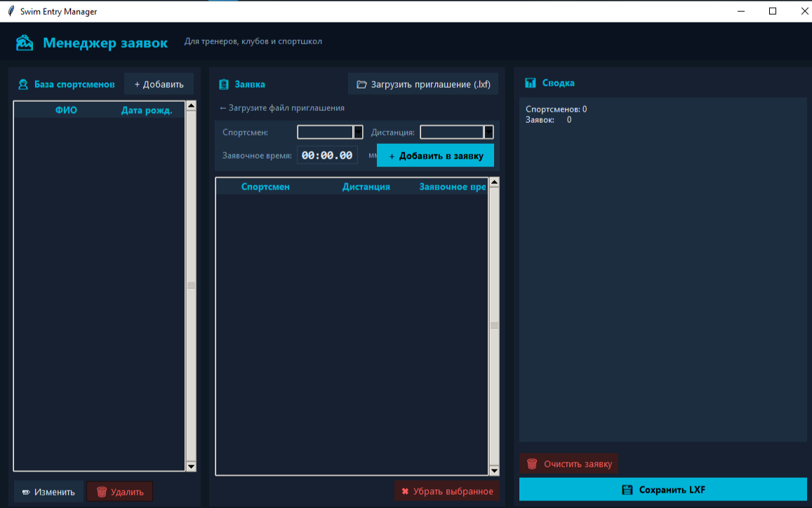Delete selected athlete with Удалить
This screenshot has height=508, width=812.
click(x=120, y=492)
